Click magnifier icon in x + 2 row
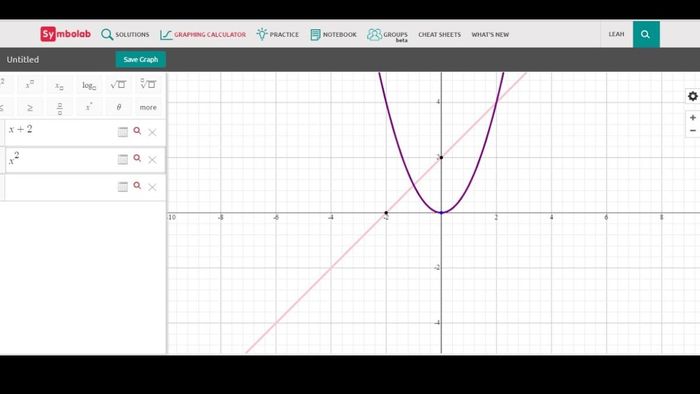This screenshot has height=394, width=700. (x=138, y=131)
